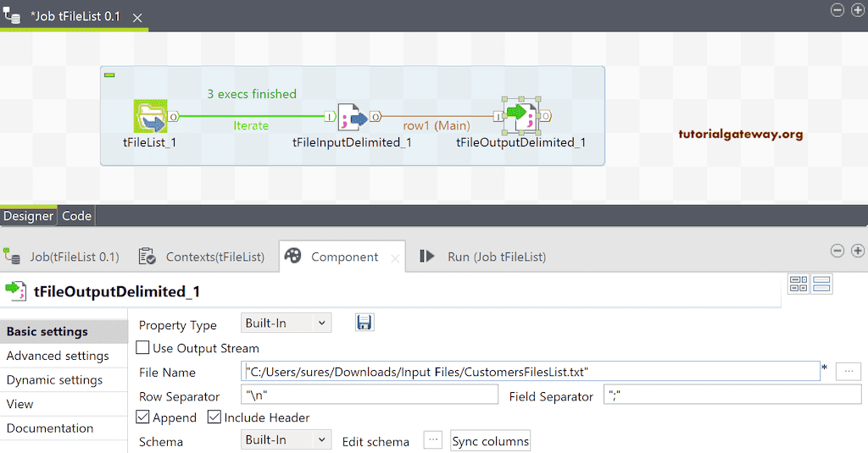Minimize the designer editor area
The width and height of the screenshot is (868, 453).
pyautogui.click(x=837, y=10)
